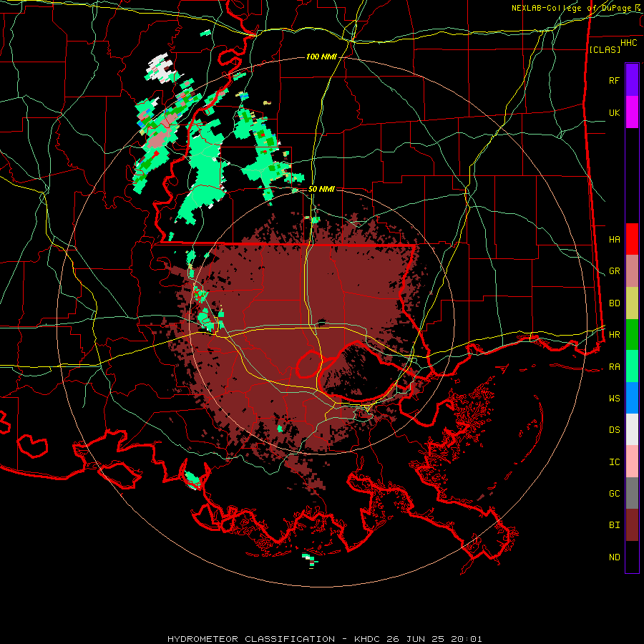Click the ND legend label

point(614,557)
